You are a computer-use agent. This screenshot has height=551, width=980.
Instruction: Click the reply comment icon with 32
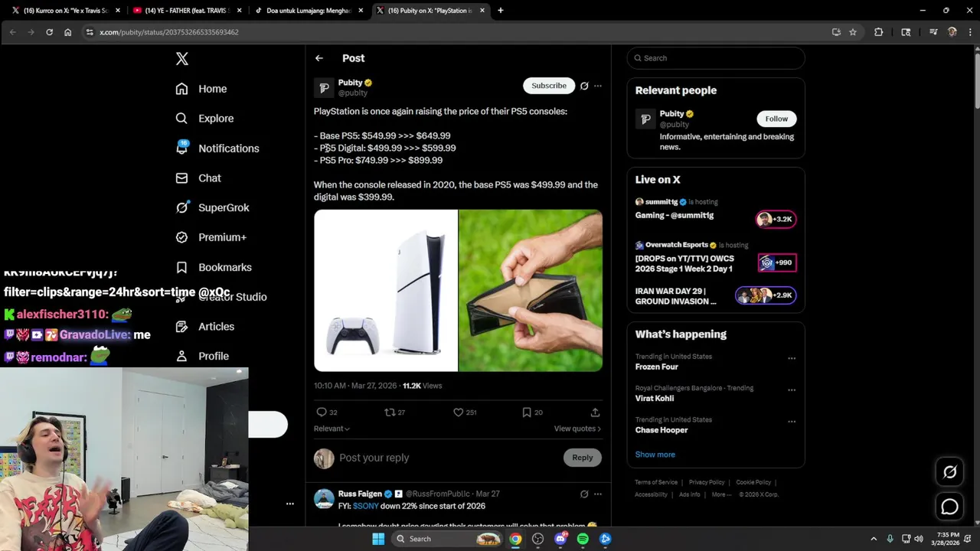[327, 412]
